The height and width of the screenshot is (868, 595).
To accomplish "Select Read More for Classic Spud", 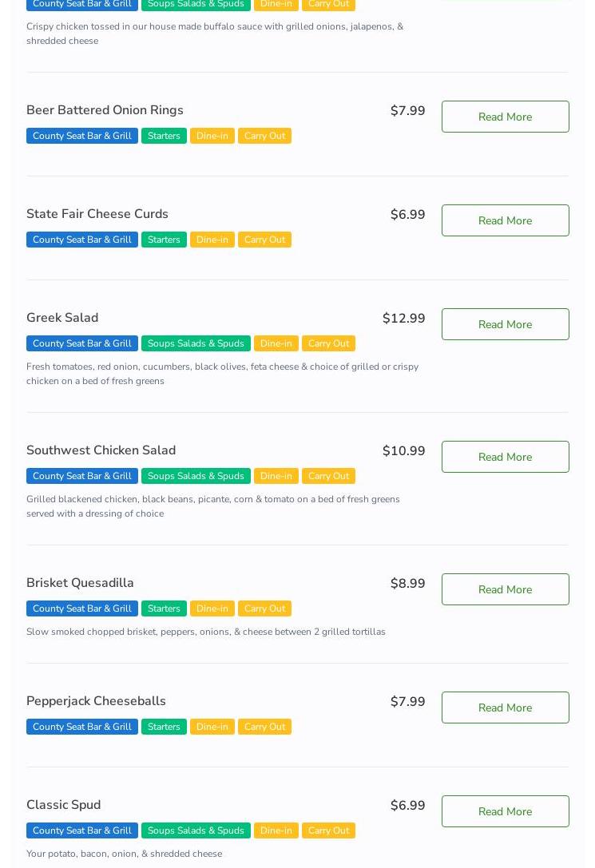I will coord(505,811).
